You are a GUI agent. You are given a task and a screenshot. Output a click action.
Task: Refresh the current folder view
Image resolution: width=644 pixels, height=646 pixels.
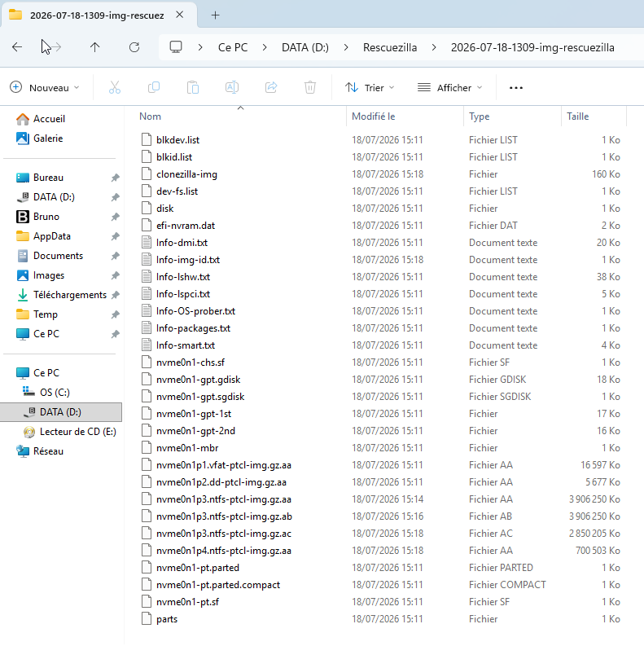[x=134, y=47]
